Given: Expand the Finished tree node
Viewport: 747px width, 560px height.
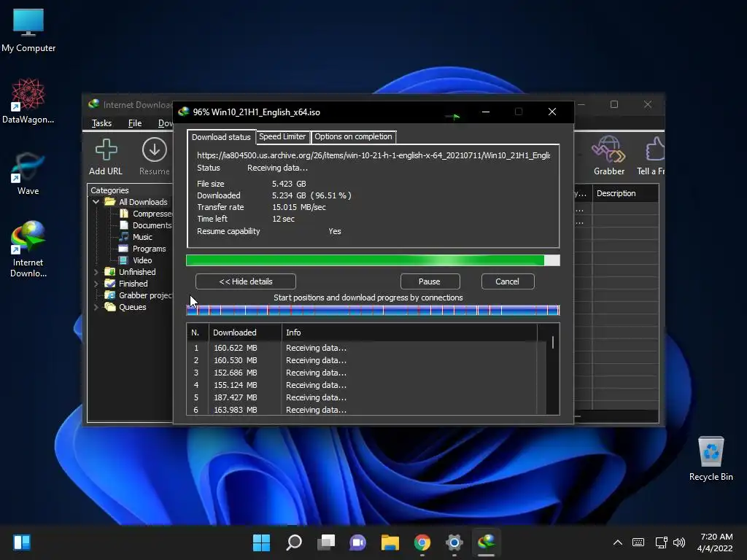Looking at the screenshot, I should click(x=96, y=284).
